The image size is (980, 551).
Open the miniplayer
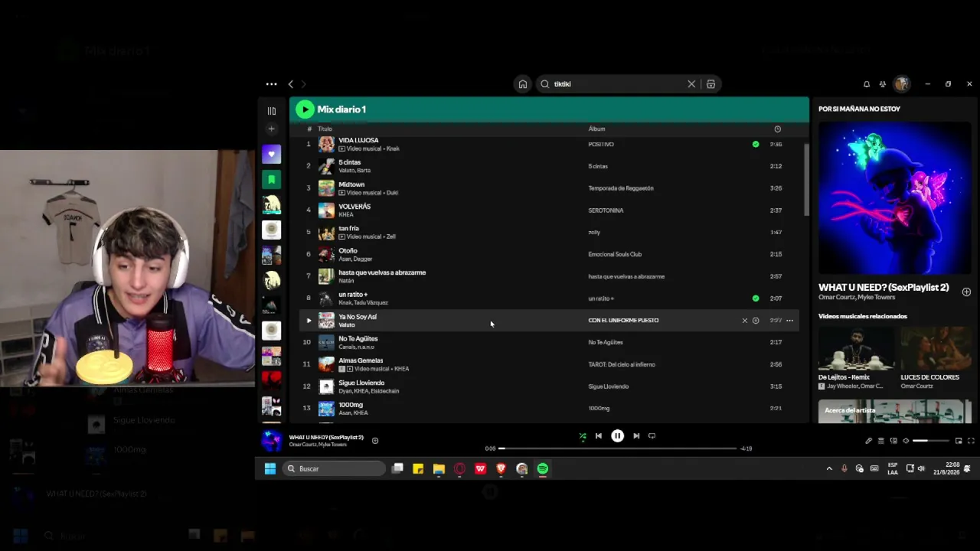click(959, 441)
